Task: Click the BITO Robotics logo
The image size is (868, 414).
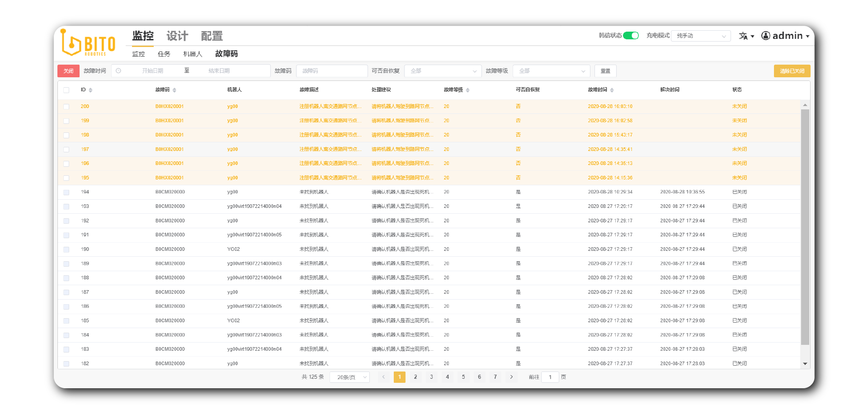Action: 89,43
